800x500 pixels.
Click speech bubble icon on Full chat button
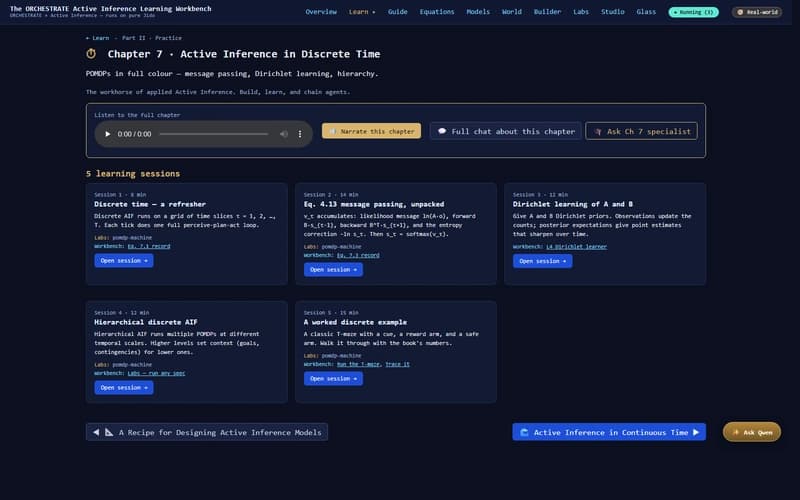click(x=441, y=131)
